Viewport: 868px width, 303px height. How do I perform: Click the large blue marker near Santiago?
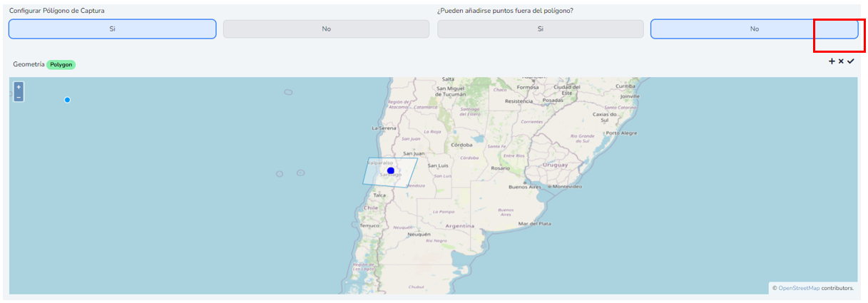click(x=391, y=170)
